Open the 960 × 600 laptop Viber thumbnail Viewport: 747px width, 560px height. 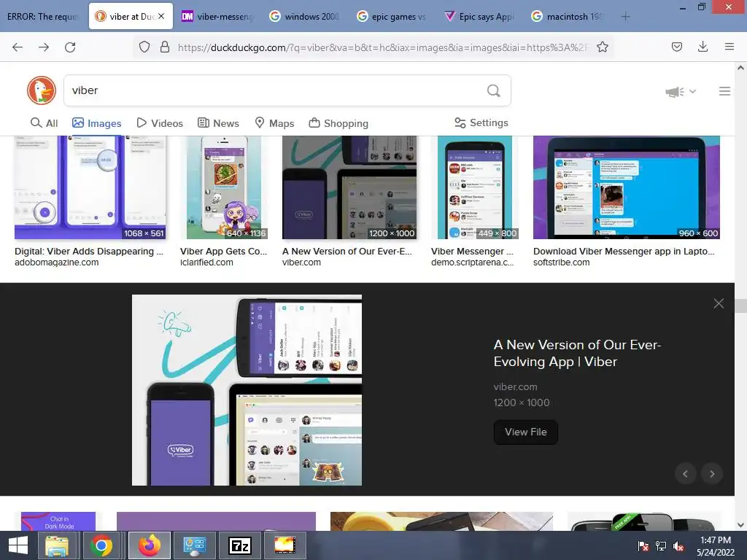coord(627,187)
